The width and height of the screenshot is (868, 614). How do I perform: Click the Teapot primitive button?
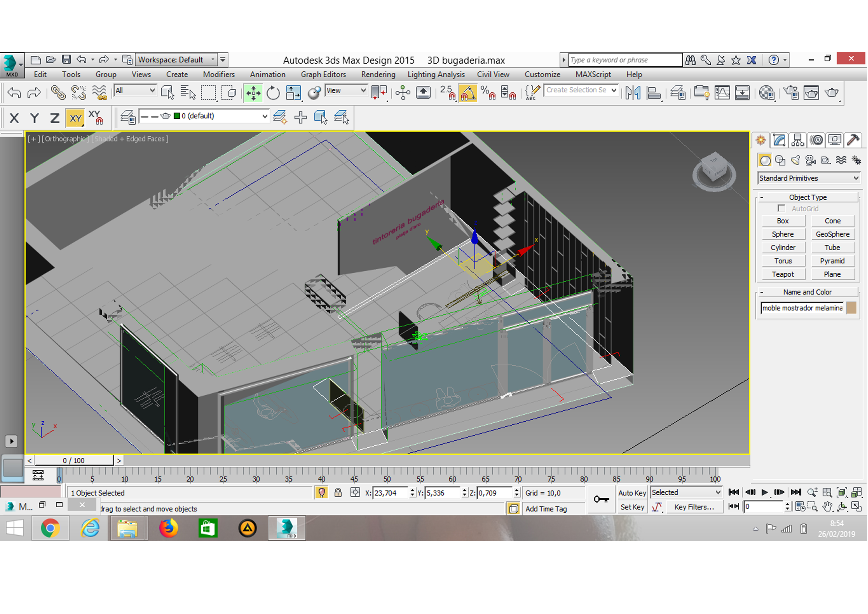point(783,274)
